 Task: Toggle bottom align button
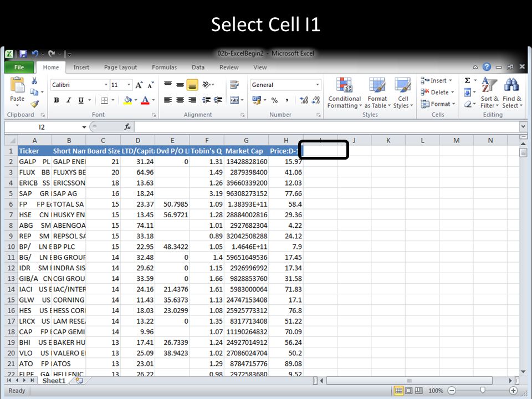tap(192, 84)
